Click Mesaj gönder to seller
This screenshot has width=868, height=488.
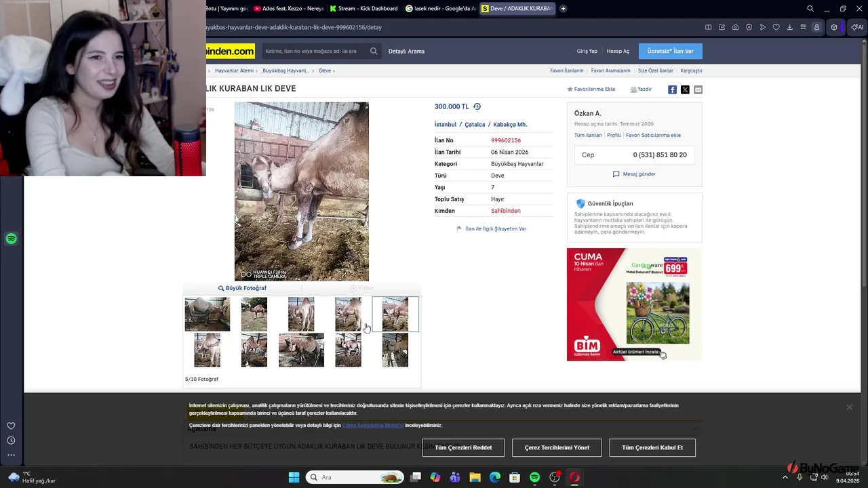[634, 174]
